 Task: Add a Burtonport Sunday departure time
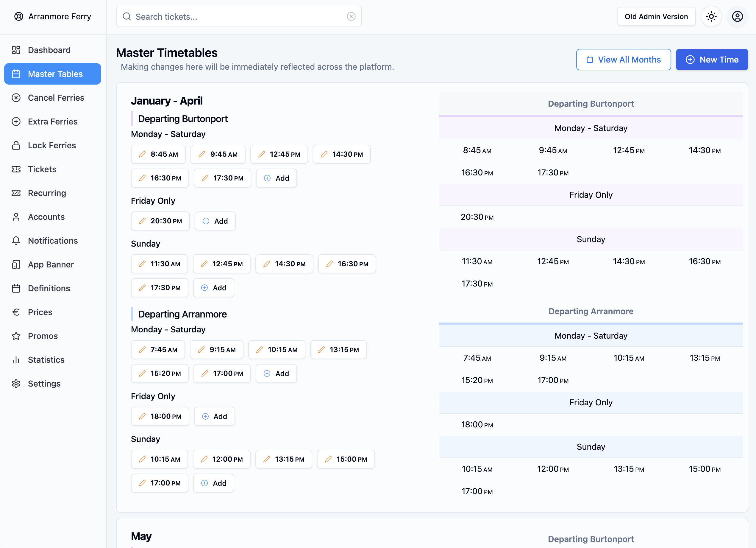click(214, 287)
